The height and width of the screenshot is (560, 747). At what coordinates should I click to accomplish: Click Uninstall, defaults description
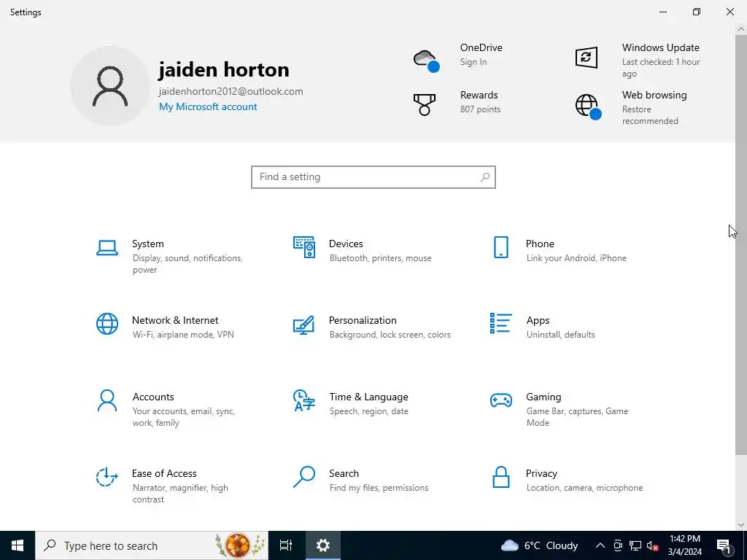[x=561, y=335]
